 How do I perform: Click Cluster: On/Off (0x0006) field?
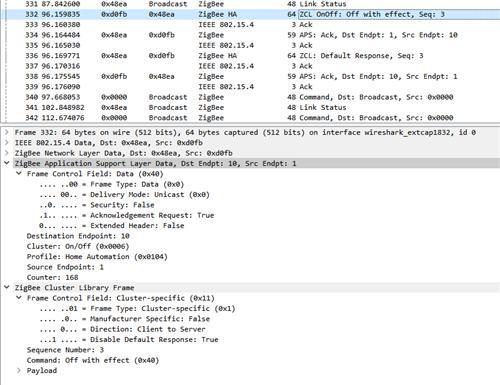click(x=78, y=246)
